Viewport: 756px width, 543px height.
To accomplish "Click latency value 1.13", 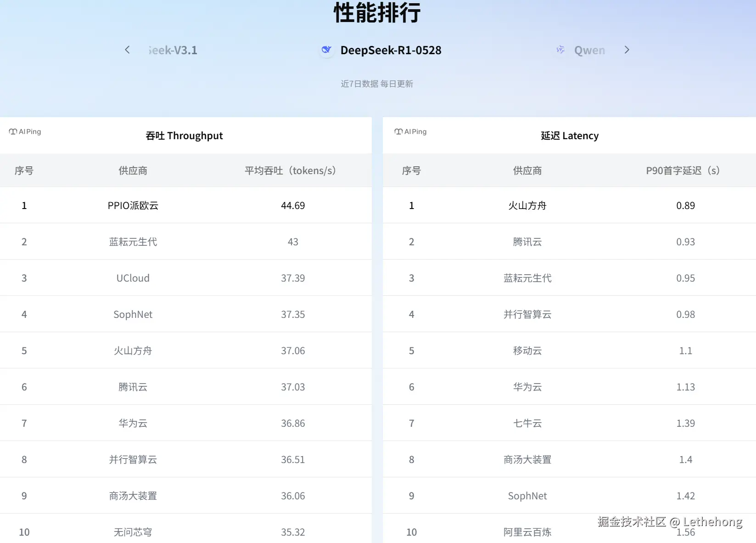I will pyautogui.click(x=685, y=387).
